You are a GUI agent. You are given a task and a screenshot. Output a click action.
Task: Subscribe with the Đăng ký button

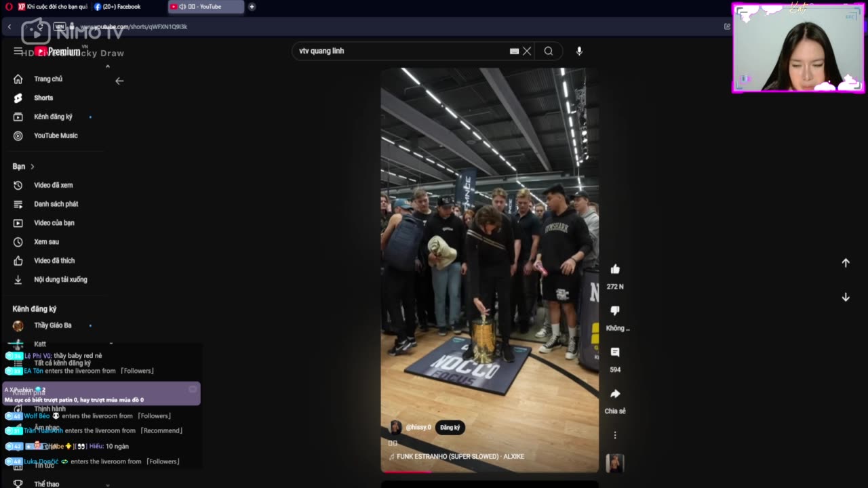click(450, 428)
